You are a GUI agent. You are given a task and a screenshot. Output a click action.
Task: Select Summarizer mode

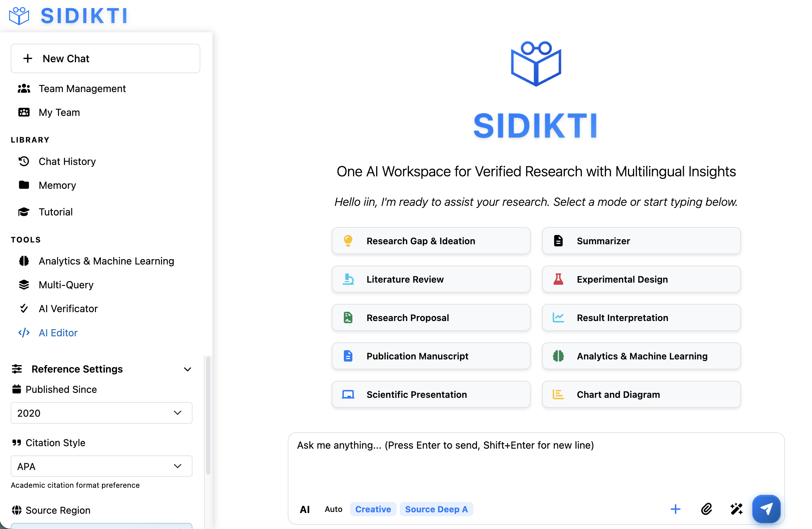[x=642, y=241]
